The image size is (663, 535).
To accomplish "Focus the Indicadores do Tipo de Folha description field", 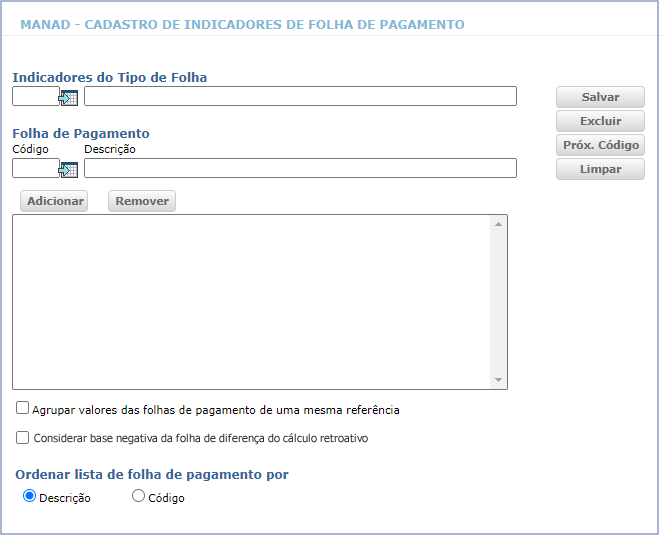I will click(300, 96).
